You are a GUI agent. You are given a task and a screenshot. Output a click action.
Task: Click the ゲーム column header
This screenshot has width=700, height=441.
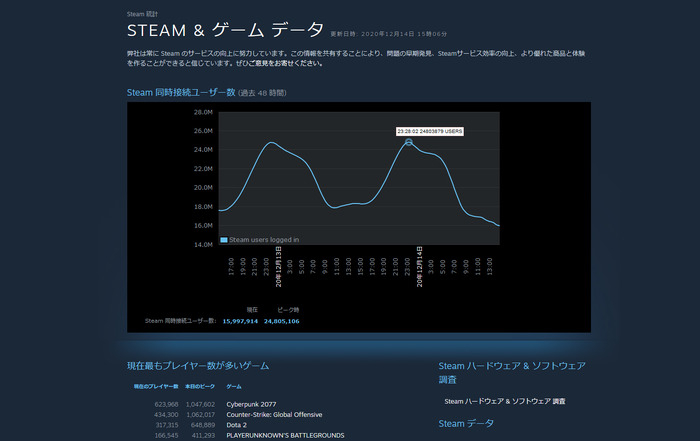tap(233, 387)
